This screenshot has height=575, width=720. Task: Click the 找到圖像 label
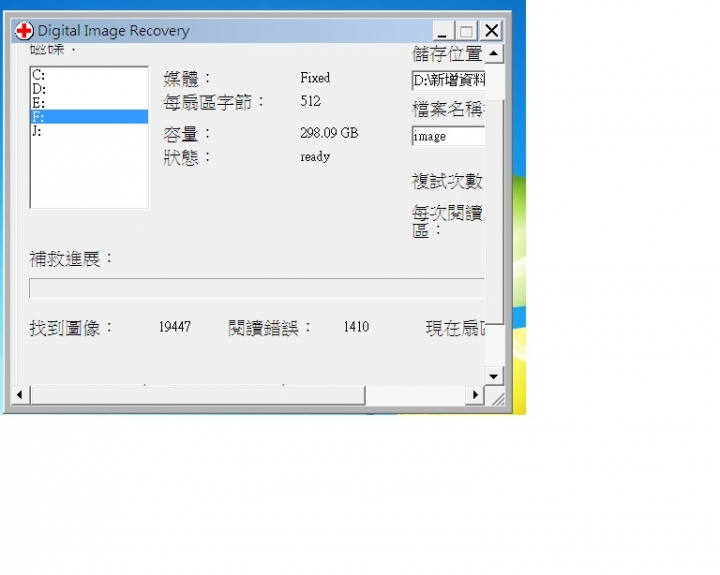pos(71,328)
